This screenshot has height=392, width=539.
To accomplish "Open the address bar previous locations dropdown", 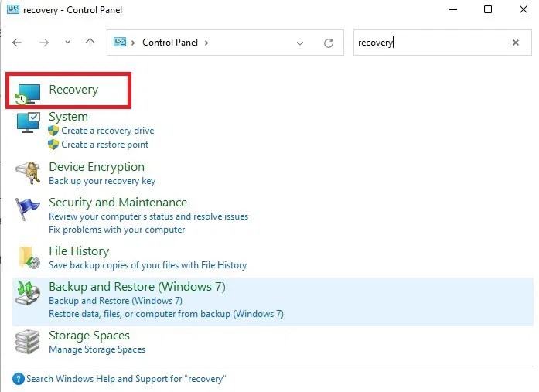I will pos(300,43).
